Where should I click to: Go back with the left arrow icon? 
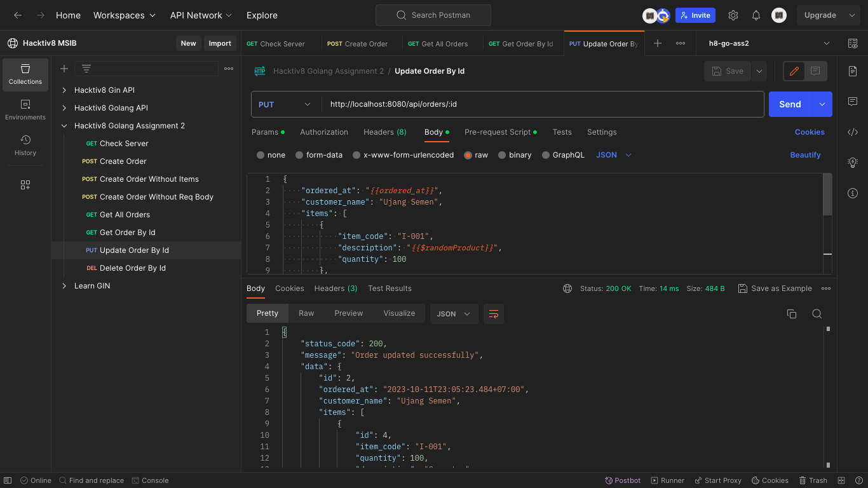[18, 15]
